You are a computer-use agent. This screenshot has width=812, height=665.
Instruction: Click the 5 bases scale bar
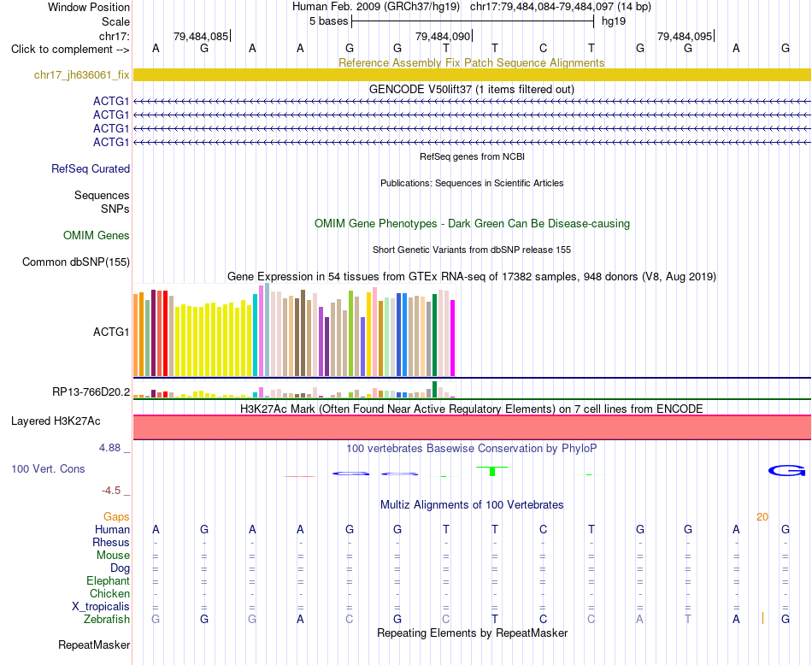[473, 21]
